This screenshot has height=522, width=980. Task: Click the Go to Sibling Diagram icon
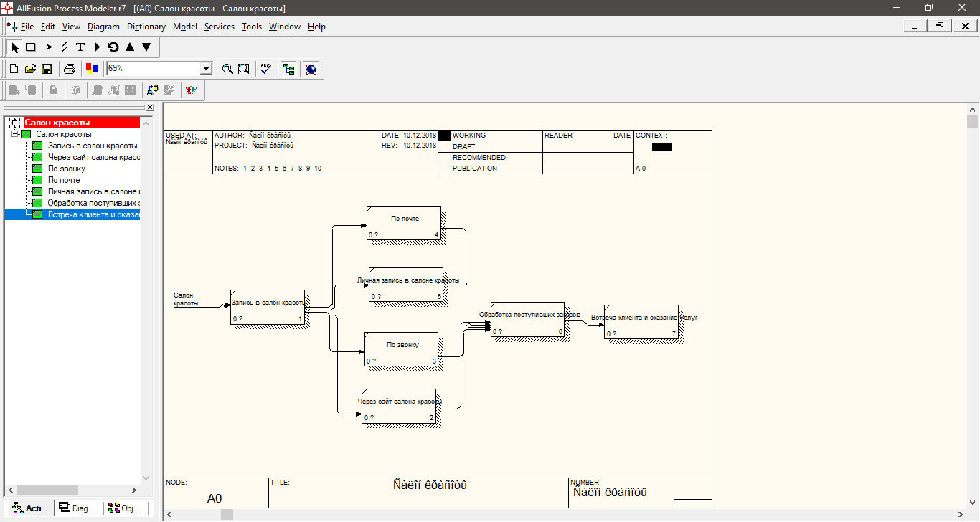click(x=113, y=47)
